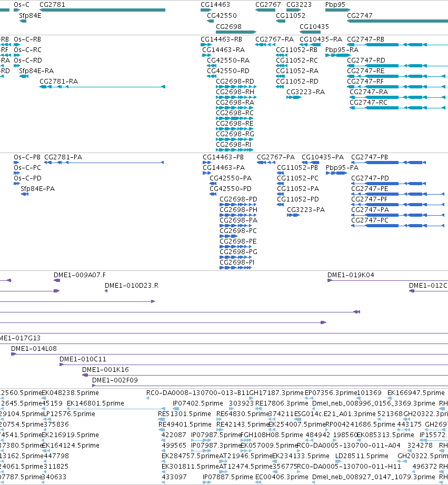Select the Sfp84E gene feature
The height and width of the screenshot is (485, 448).
23,21
